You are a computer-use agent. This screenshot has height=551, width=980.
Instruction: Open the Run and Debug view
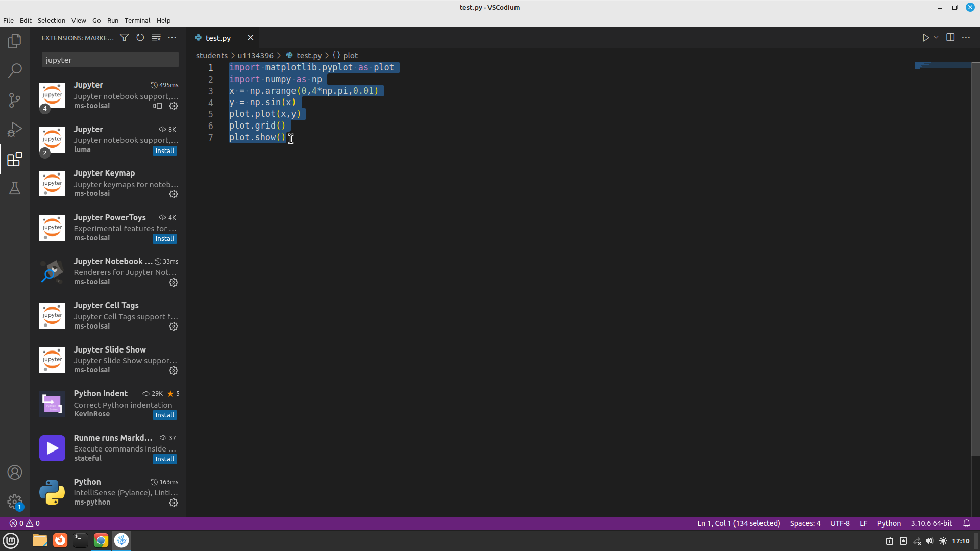tap(15, 130)
